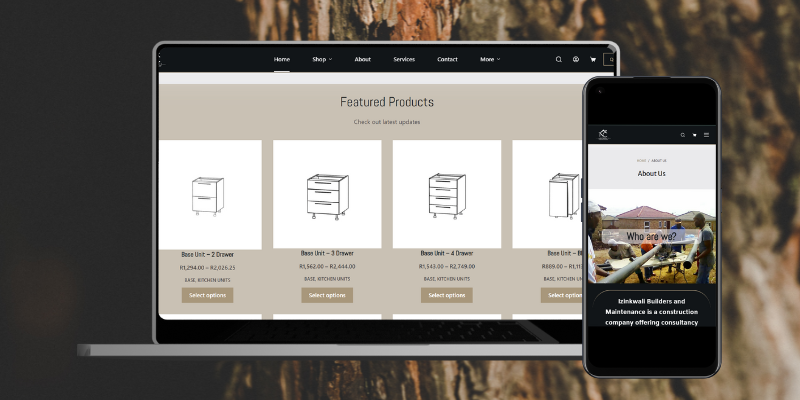Open the Services menu item

404,60
